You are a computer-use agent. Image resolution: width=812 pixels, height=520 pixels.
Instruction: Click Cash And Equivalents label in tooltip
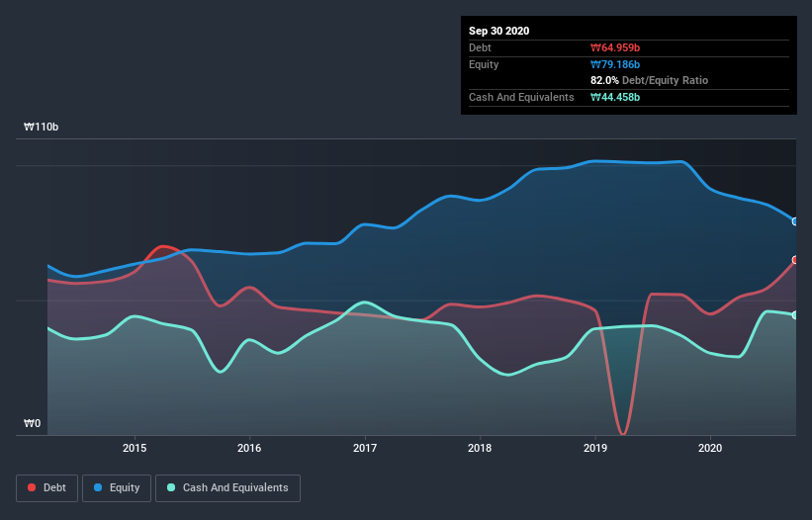pyautogui.click(x=521, y=97)
